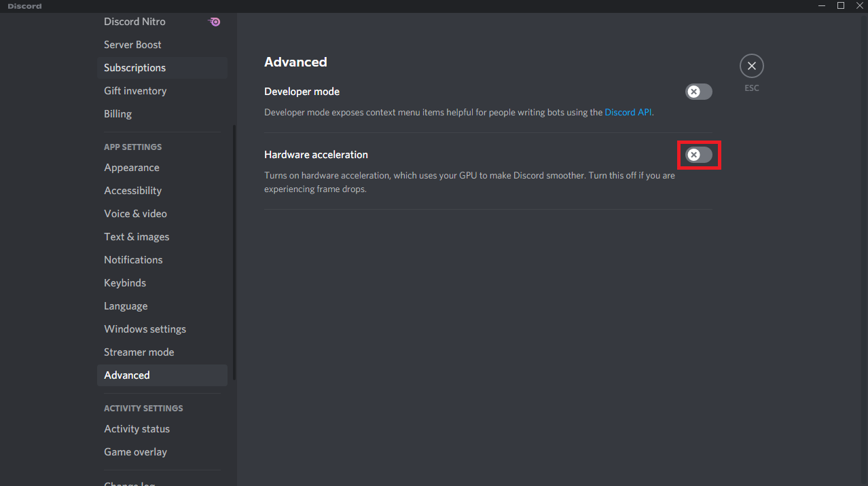The width and height of the screenshot is (868, 486).
Task: Open Text & images settings
Action: (x=137, y=237)
